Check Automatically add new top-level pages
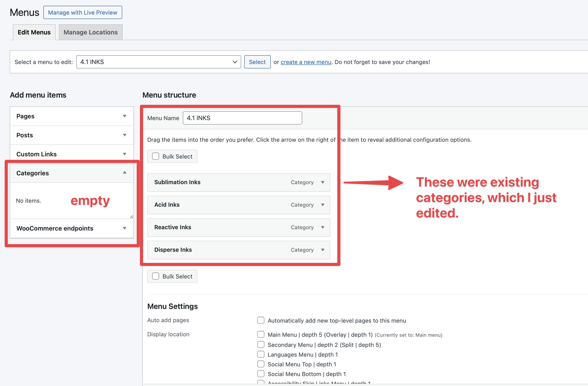588x386 pixels. tap(261, 320)
